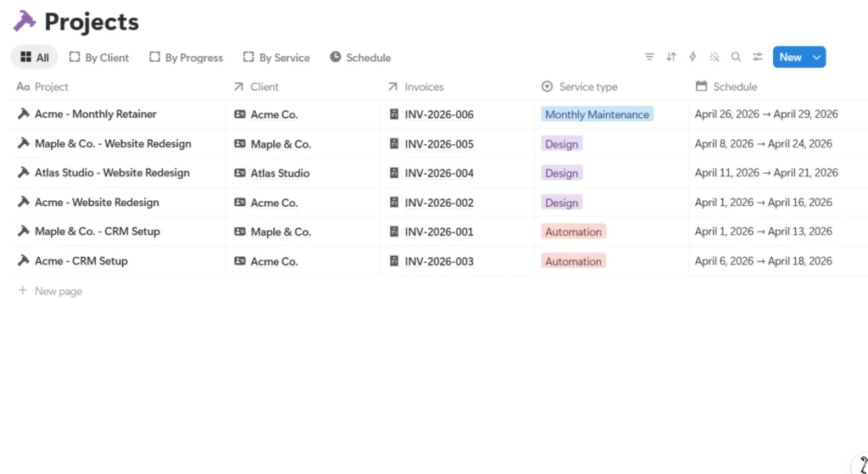Open the filter icon in toolbar

tap(649, 57)
